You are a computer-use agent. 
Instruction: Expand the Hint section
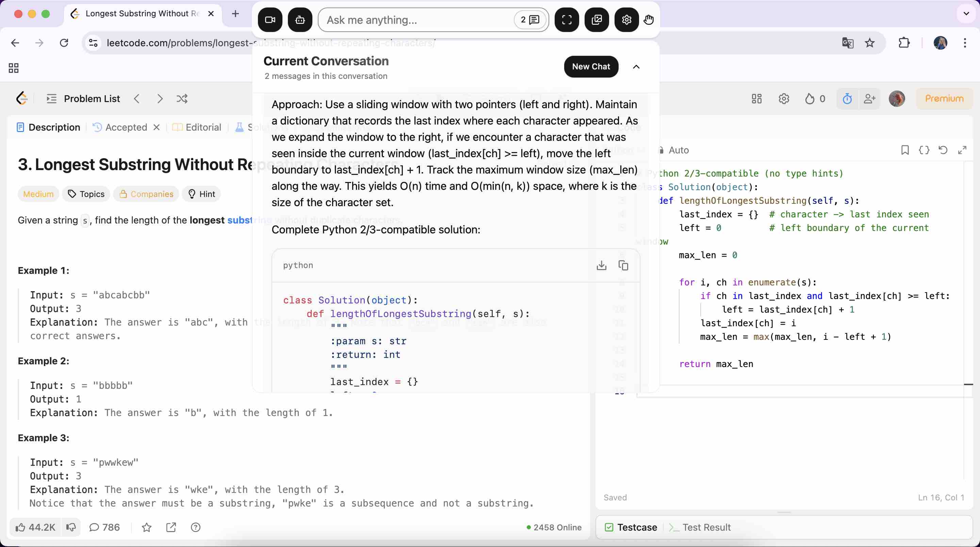pyautogui.click(x=202, y=194)
